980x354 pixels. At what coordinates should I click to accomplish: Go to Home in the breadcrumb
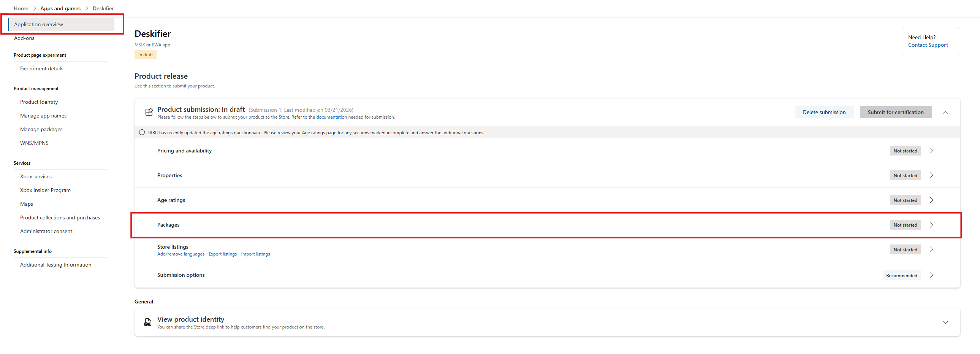(x=21, y=8)
